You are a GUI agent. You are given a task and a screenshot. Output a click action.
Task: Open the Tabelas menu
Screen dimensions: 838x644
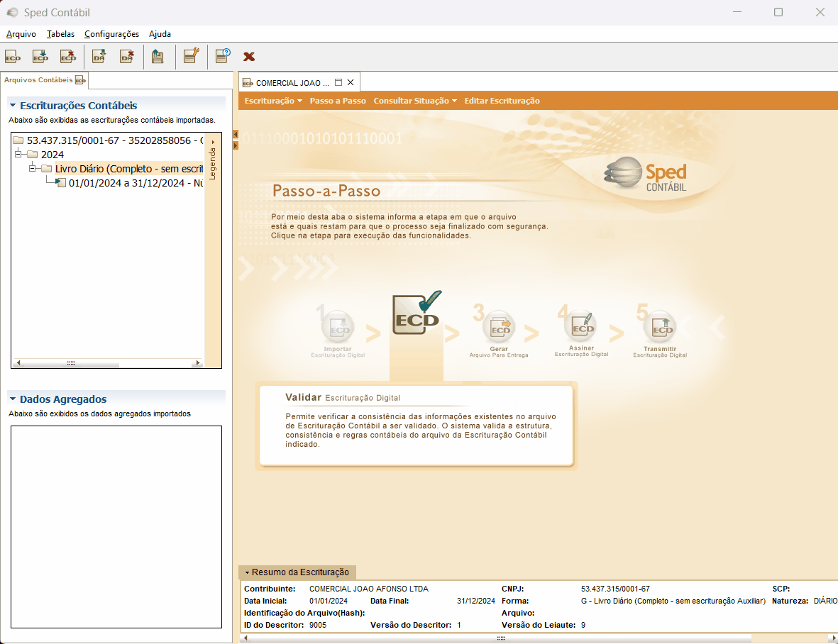click(60, 34)
